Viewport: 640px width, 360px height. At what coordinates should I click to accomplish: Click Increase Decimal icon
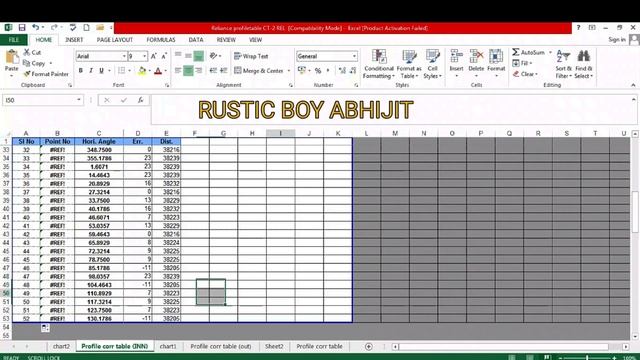342,71
